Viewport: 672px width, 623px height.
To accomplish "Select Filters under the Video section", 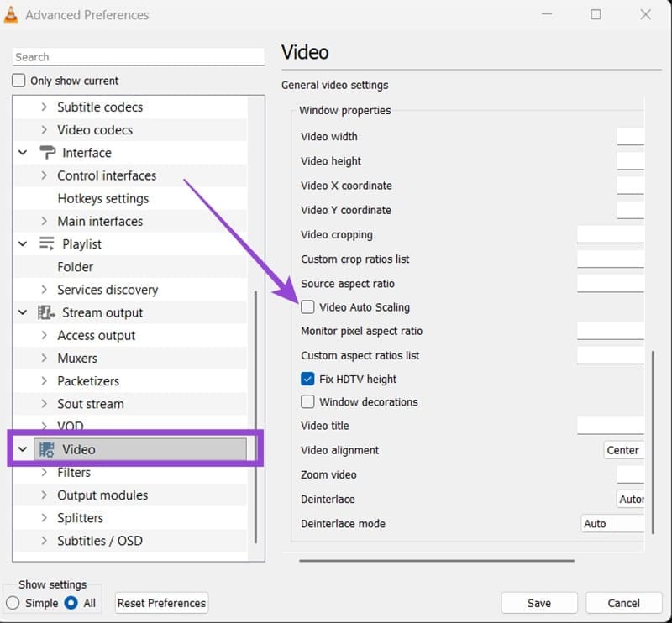I will tap(74, 472).
